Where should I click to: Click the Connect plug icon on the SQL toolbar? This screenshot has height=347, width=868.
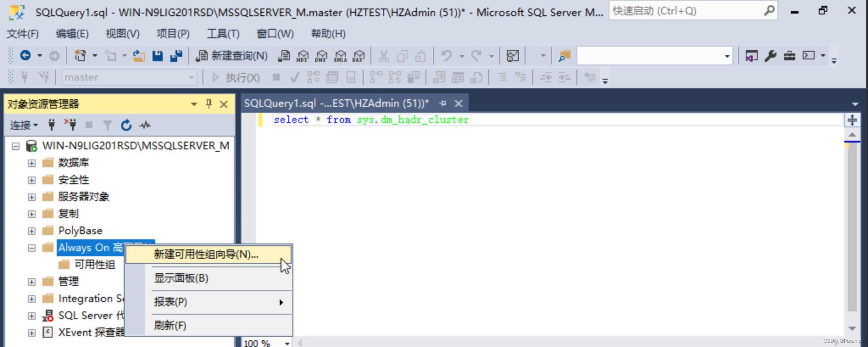coord(25,77)
